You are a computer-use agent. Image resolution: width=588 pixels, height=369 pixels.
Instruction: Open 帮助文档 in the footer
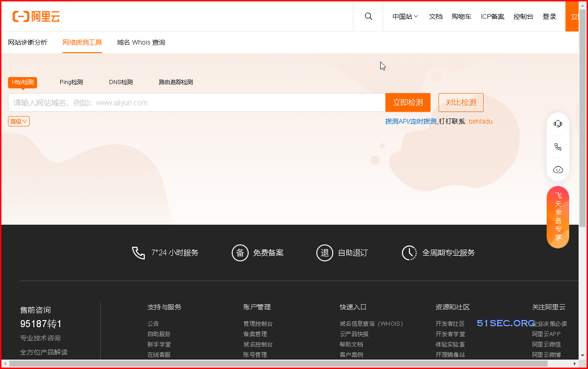pyautogui.click(x=352, y=344)
